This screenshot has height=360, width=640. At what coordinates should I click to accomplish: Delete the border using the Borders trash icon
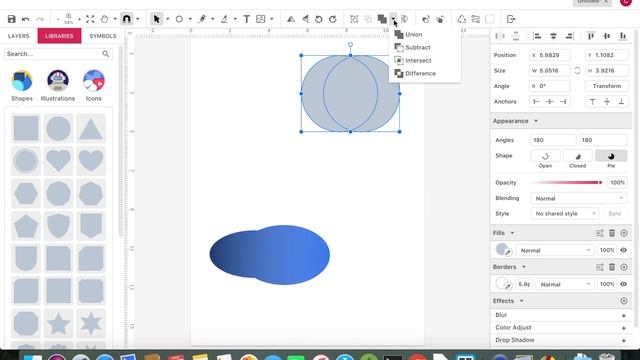(611, 267)
